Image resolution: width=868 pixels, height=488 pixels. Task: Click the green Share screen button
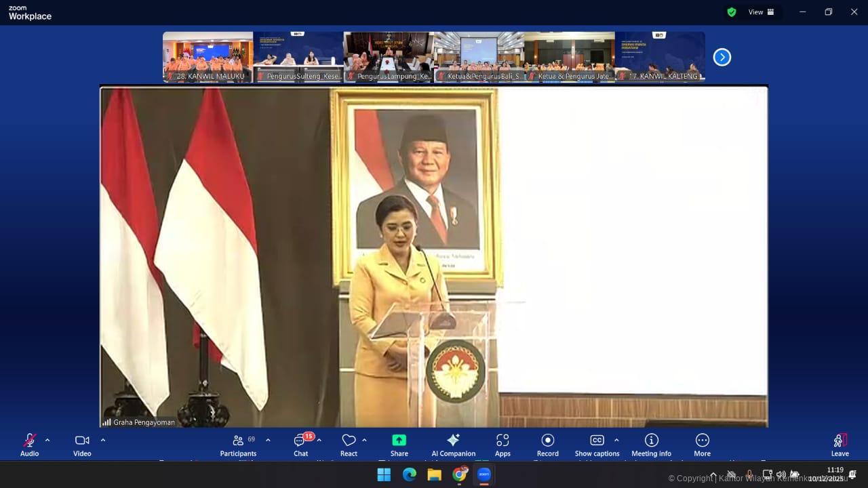point(399,445)
